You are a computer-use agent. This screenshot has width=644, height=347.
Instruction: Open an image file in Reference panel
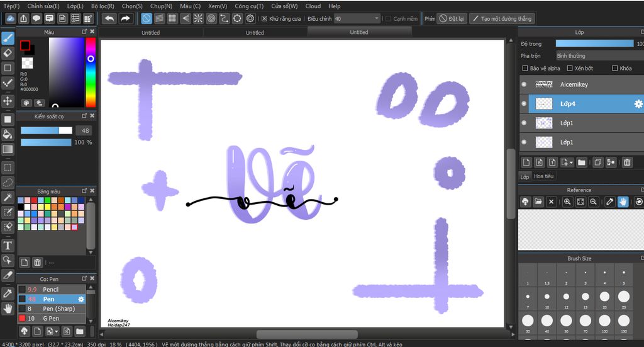pyautogui.click(x=538, y=202)
